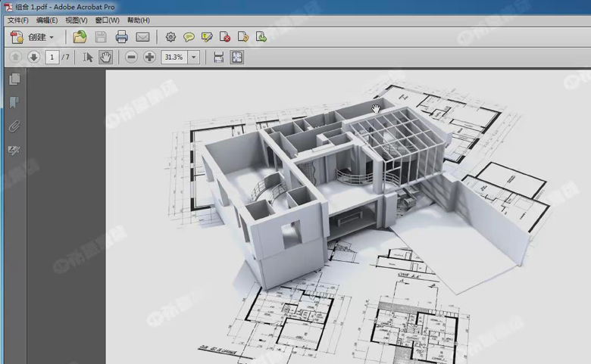Show the Page Thumbnails side panel

(14, 79)
